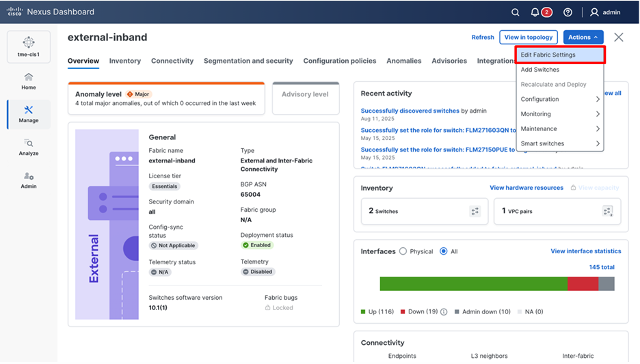Switch to the Overview tab
The image size is (640, 364).
(83, 61)
